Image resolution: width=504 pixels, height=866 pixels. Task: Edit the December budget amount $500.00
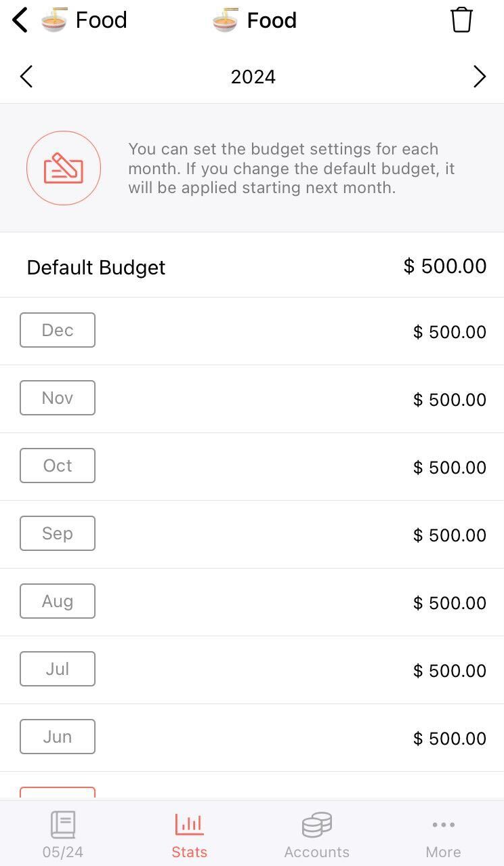(449, 332)
